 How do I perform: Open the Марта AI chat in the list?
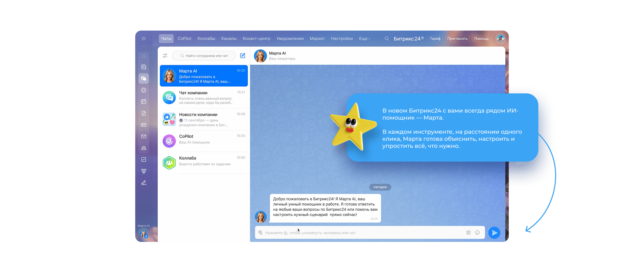point(204,76)
